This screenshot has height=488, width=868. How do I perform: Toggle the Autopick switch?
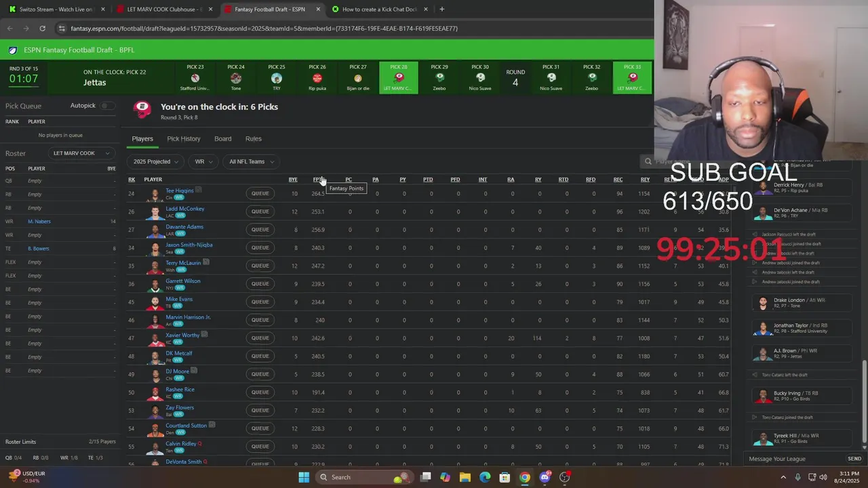point(107,106)
